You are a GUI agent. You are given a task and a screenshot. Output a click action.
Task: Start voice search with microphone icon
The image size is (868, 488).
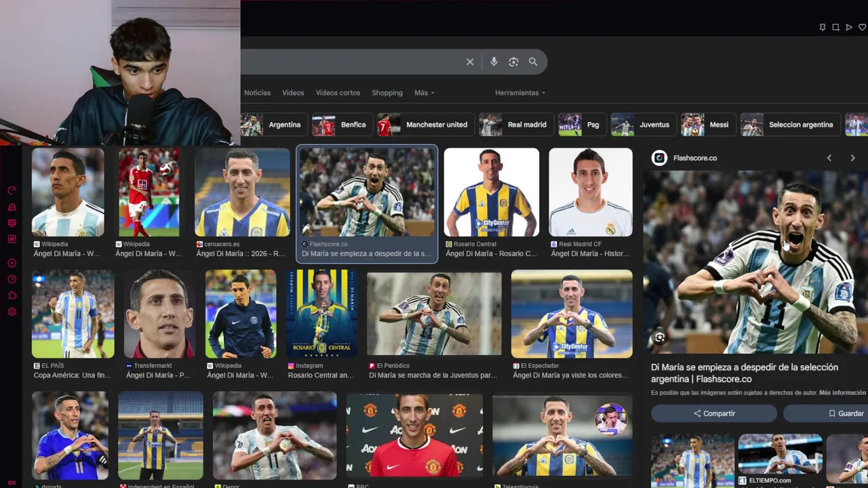click(x=494, y=62)
